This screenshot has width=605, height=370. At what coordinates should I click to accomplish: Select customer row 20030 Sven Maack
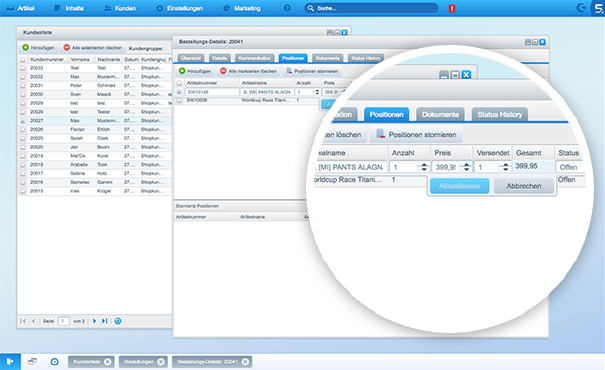click(x=95, y=95)
